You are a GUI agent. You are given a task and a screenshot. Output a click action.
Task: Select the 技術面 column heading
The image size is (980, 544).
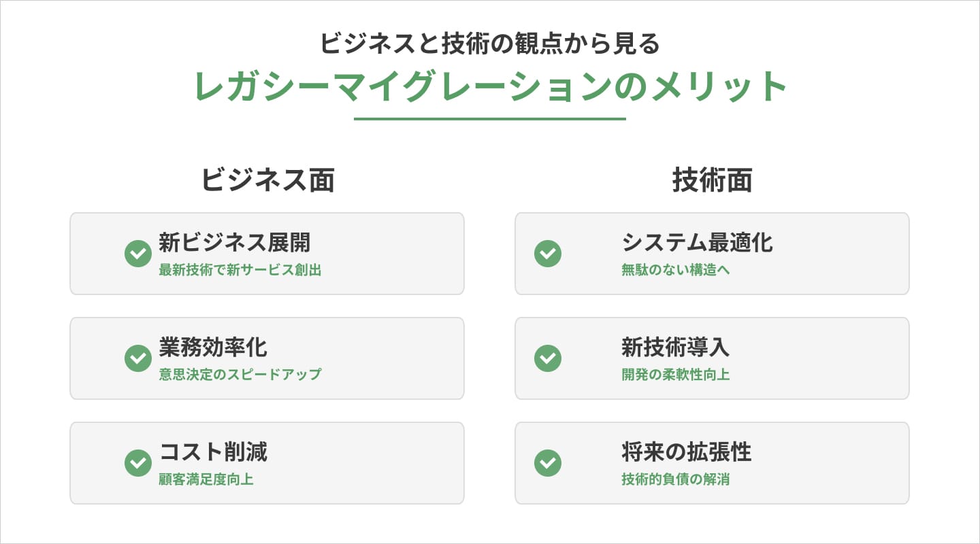tap(712, 181)
